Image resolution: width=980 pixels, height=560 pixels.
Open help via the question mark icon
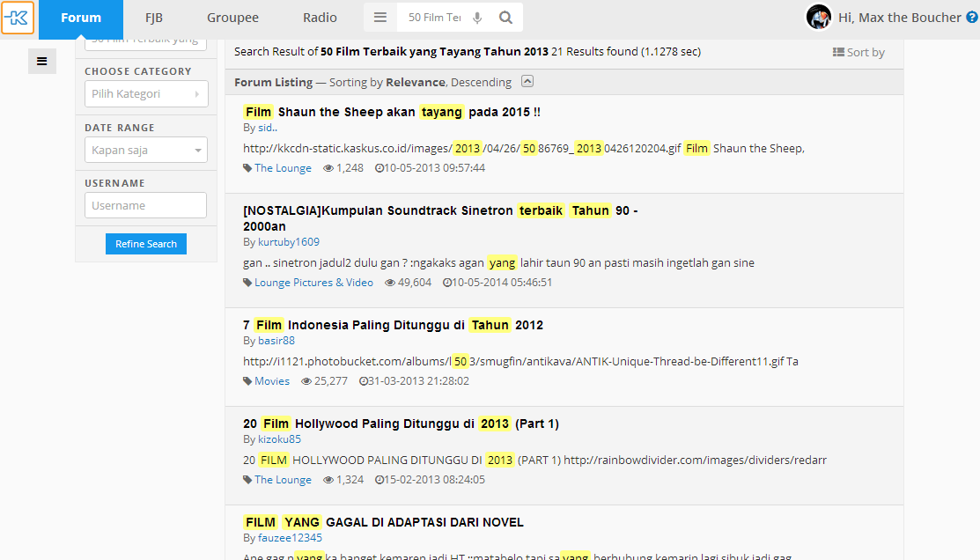click(x=973, y=17)
